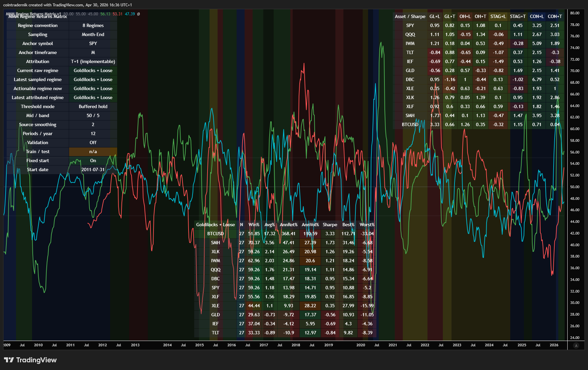
Task: Click the 'Fixed start' label
Action: click(38, 161)
